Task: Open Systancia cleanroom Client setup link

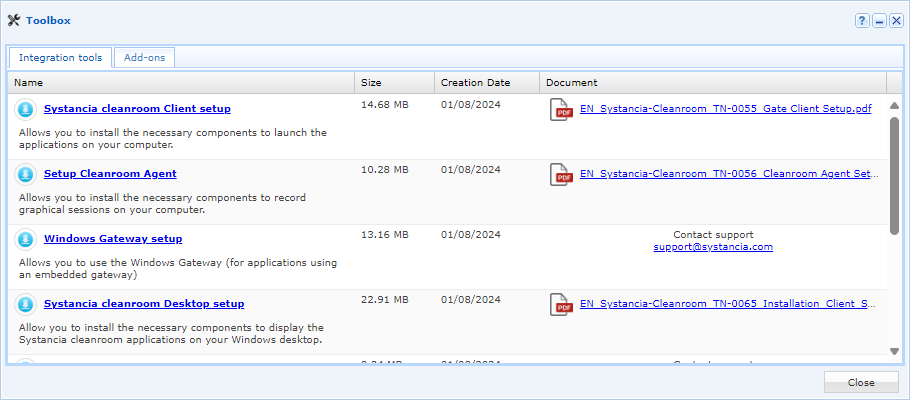Action: 137,108
